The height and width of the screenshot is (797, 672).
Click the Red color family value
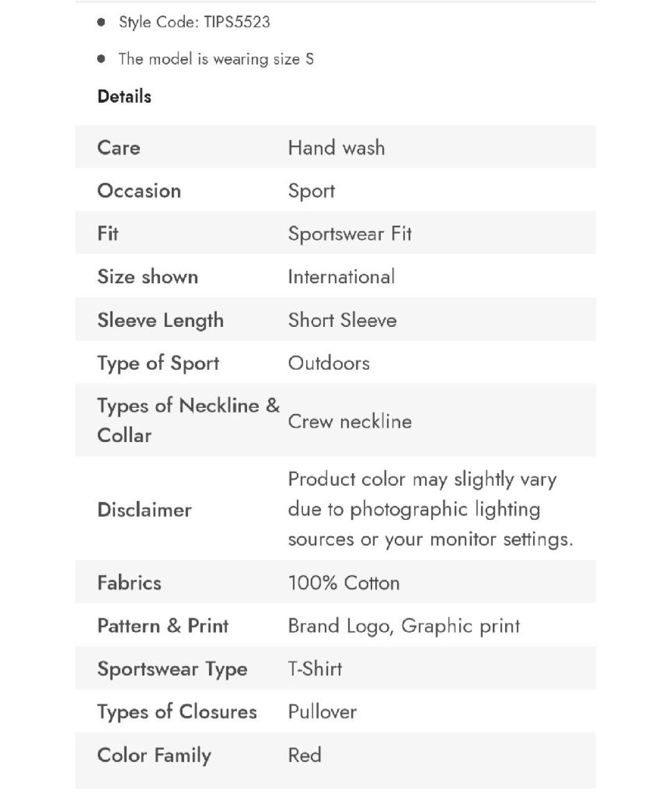coord(304,755)
